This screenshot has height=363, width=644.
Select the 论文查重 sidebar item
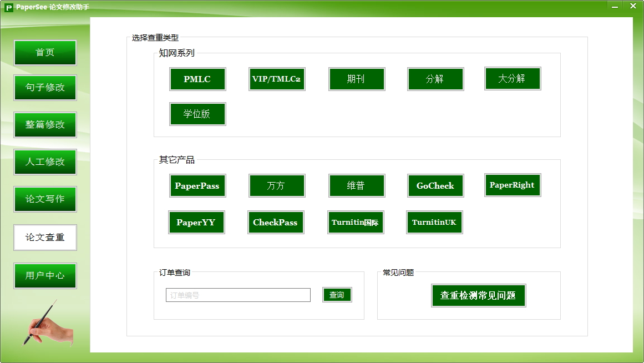(x=45, y=237)
